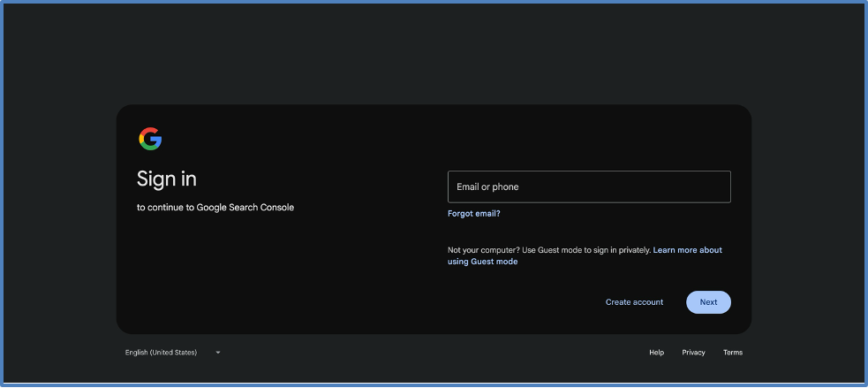Viewport: 868px width, 388px height.
Task: Click the dark background above the sign-in card
Action: pyautogui.click(x=433, y=53)
